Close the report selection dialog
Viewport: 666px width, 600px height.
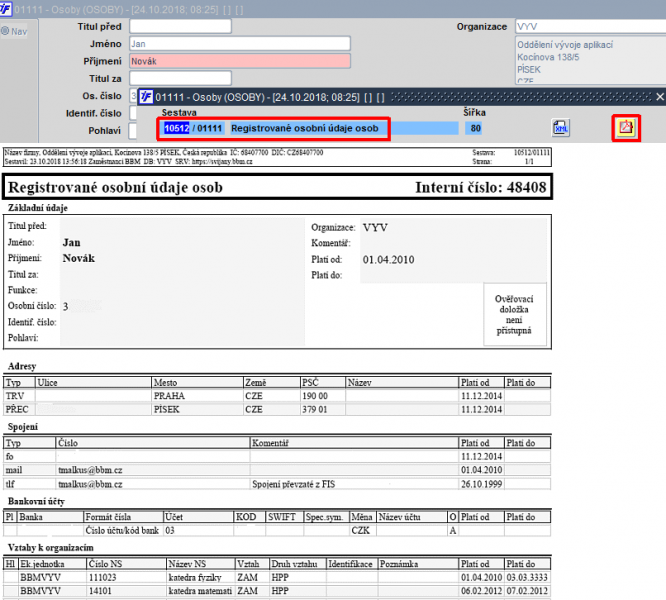658,97
